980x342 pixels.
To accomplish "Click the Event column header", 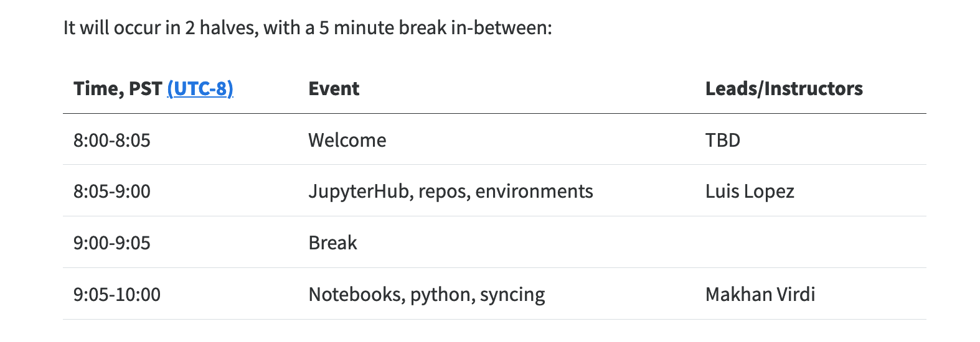I will pyautogui.click(x=334, y=89).
